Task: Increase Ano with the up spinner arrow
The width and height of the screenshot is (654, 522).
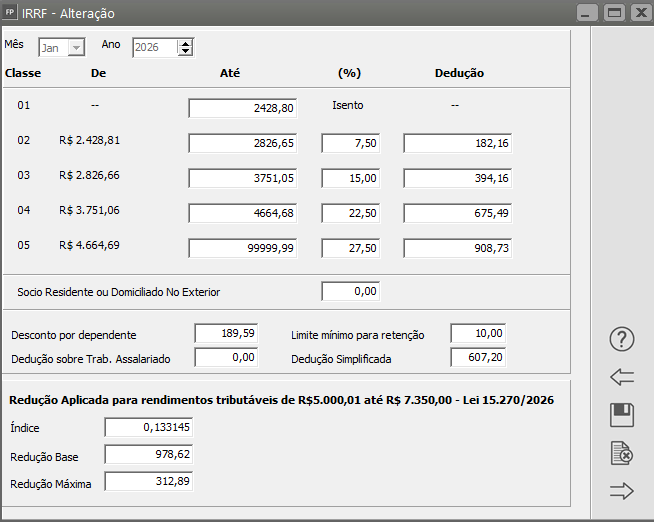Action: tap(185, 43)
